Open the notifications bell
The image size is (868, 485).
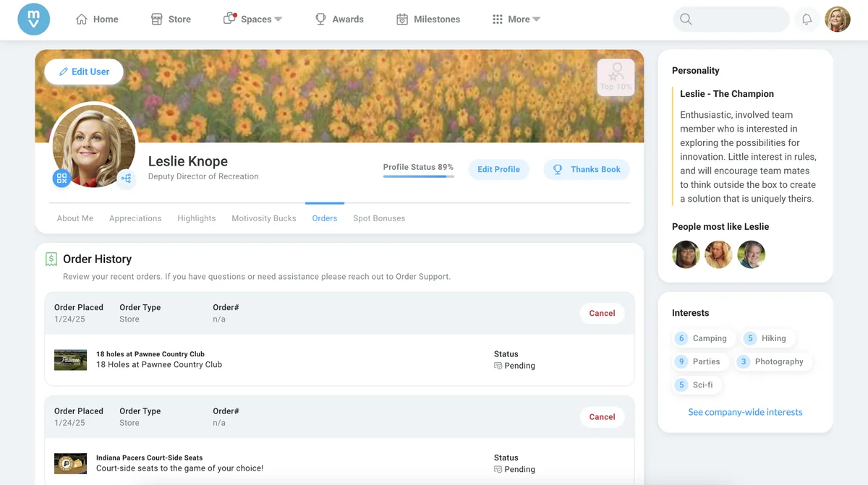click(x=807, y=20)
